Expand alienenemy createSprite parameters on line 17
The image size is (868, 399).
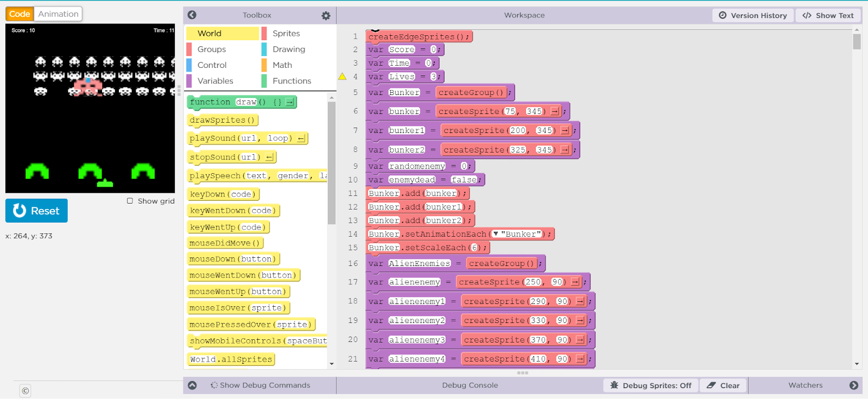(x=575, y=282)
